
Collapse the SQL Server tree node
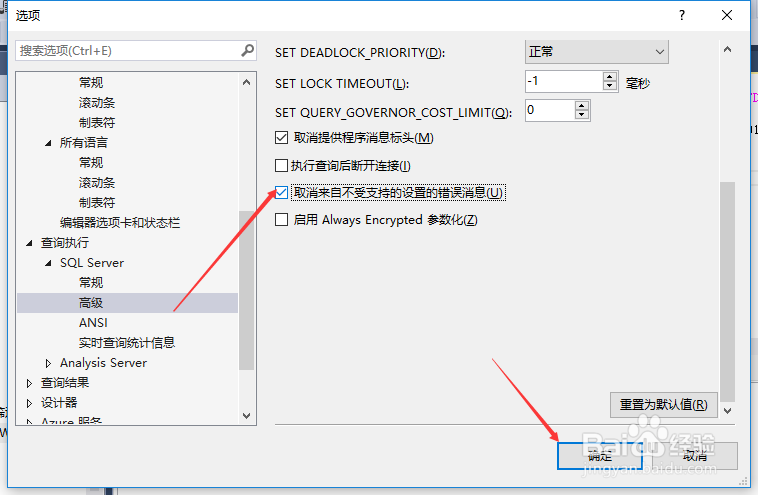48,263
